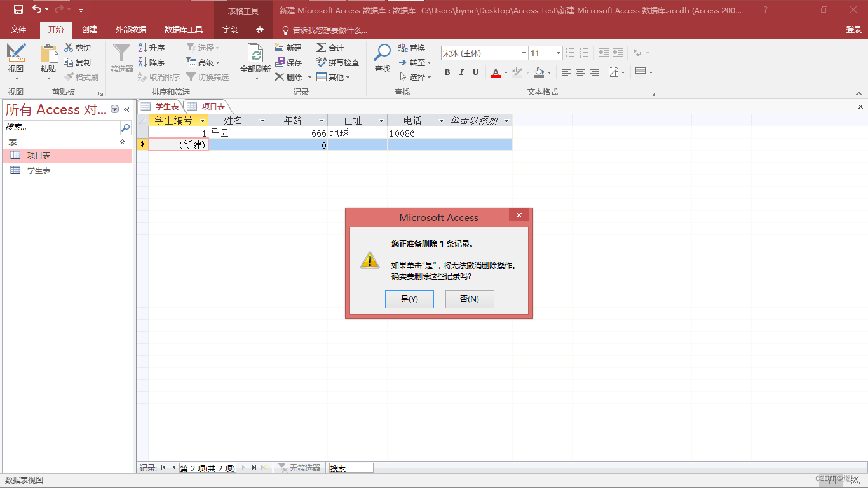Center align text

[x=580, y=72]
